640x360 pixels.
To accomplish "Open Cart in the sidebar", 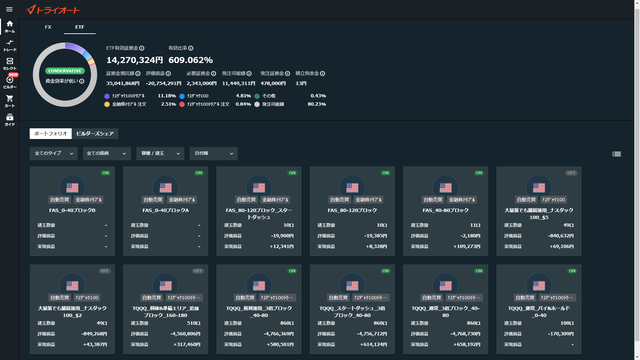I will click(x=9, y=101).
